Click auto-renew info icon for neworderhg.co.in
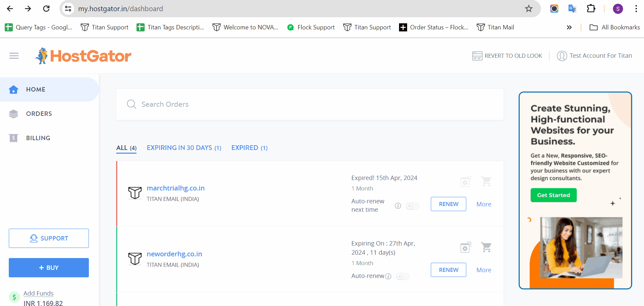 tap(388, 276)
